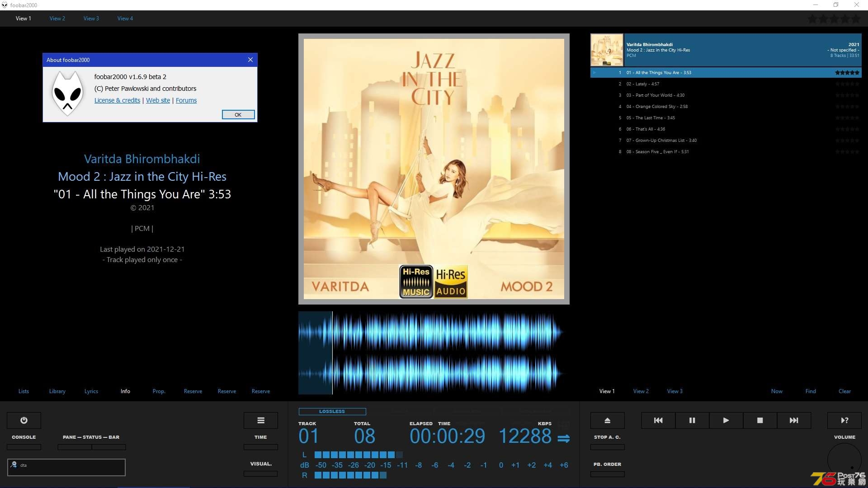Open the Lists tab
The image size is (868, 488).
click(24, 391)
